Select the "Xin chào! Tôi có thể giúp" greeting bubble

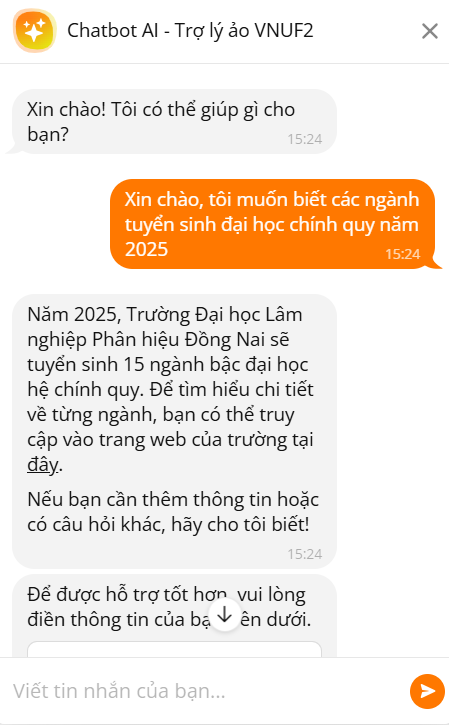pyautogui.click(x=174, y=122)
